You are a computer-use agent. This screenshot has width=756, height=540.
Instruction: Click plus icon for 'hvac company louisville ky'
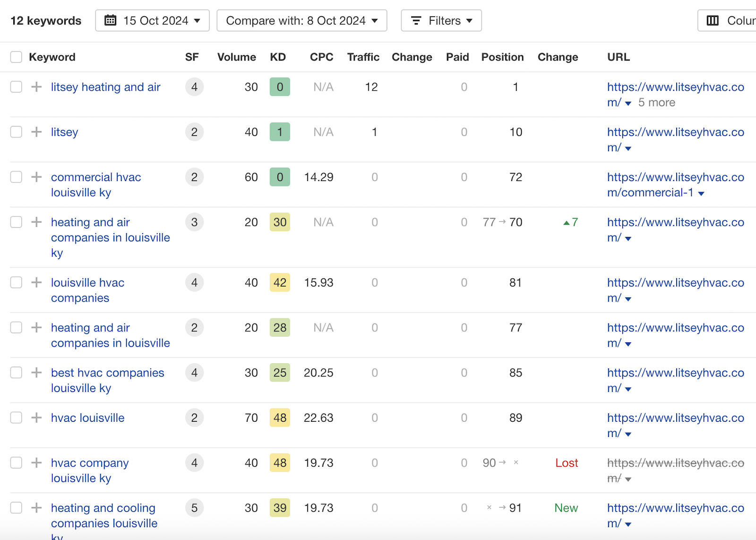36,462
